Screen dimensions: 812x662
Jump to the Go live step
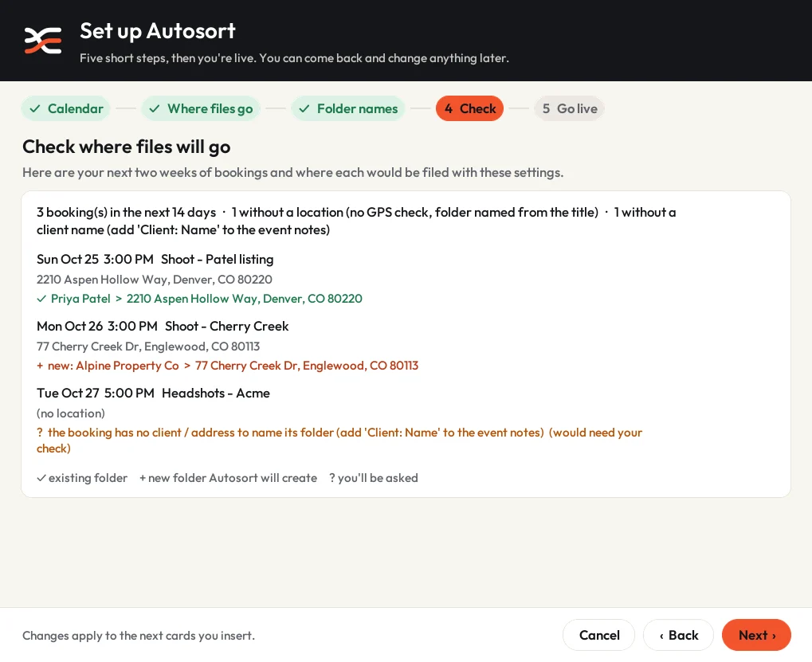coord(569,108)
